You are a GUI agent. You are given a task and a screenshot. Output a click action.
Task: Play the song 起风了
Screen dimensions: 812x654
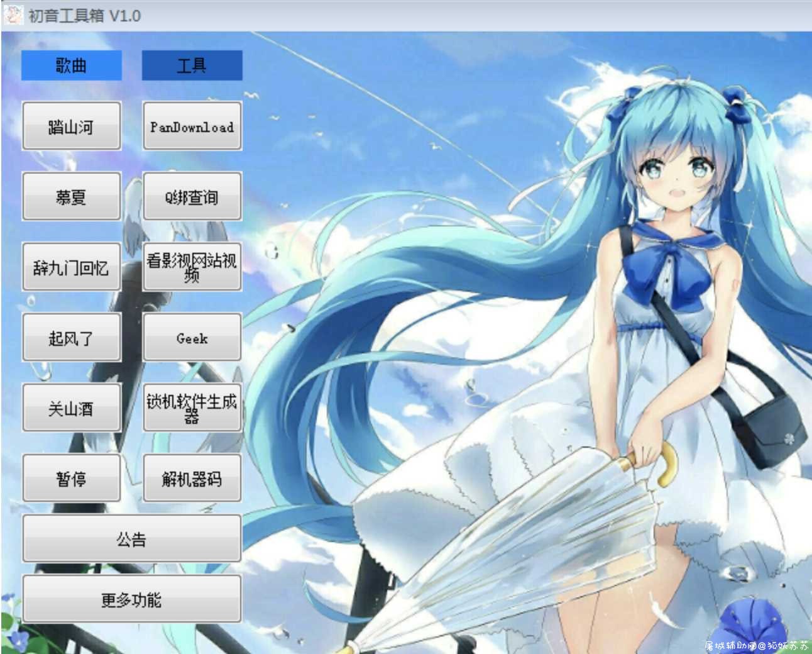coord(72,338)
